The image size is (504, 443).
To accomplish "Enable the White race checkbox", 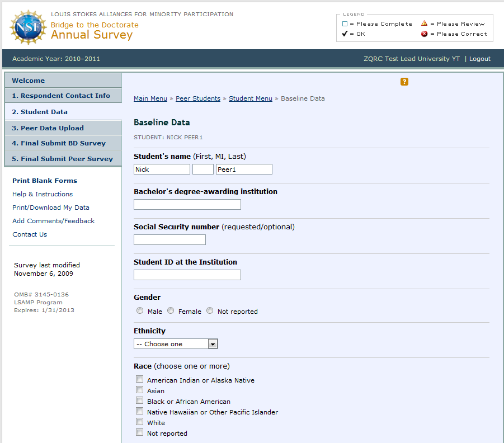I will pos(140,422).
